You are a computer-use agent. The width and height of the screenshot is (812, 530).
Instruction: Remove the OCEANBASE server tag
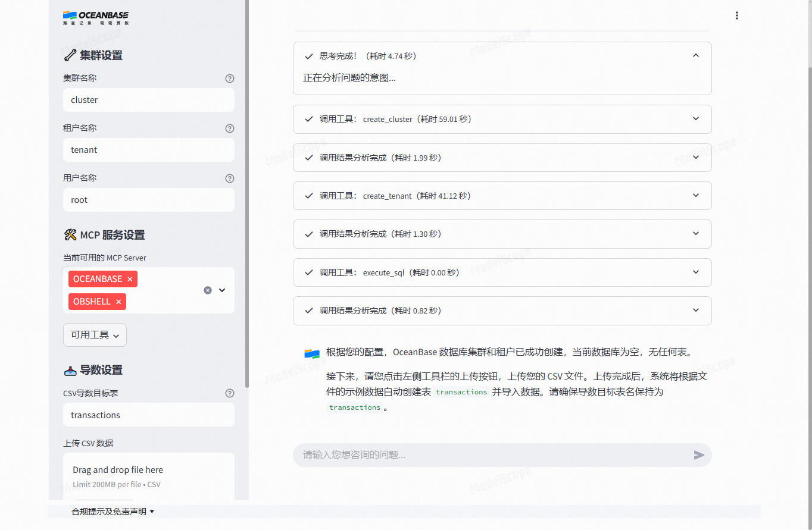(x=129, y=278)
